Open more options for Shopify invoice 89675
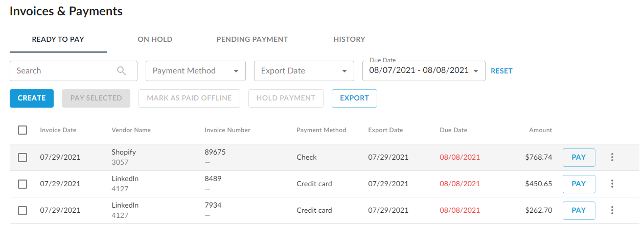 pos(612,157)
